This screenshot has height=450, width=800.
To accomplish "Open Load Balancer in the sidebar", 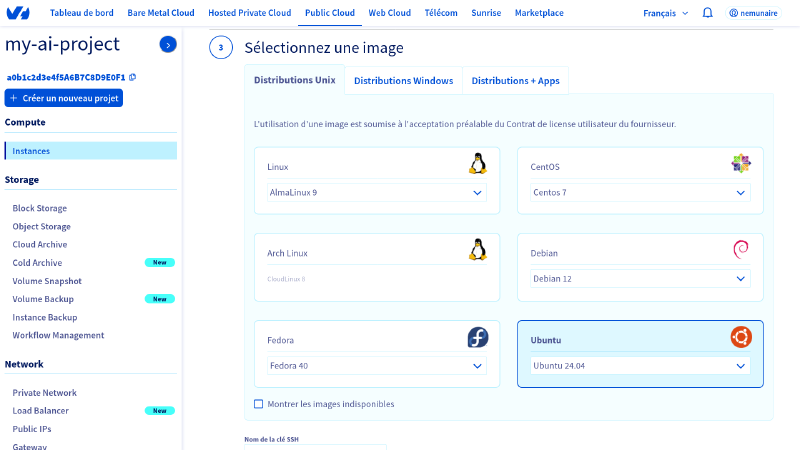I will tap(40, 411).
